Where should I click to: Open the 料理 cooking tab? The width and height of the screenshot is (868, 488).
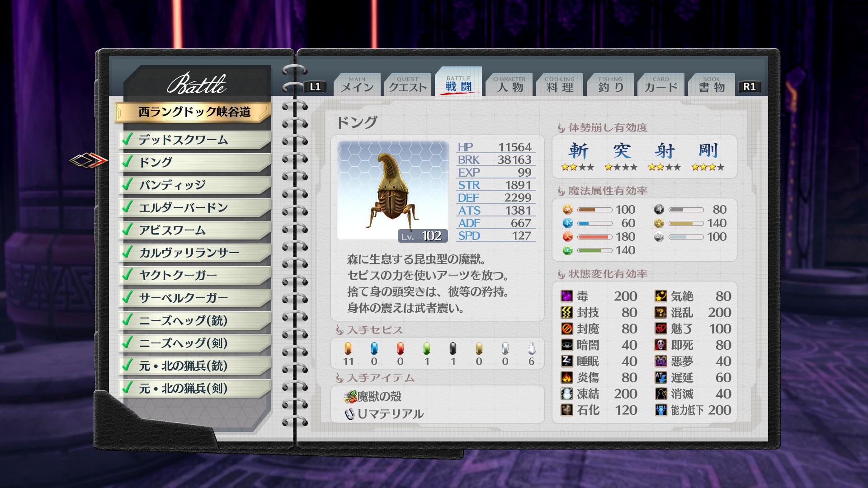pyautogui.click(x=560, y=85)
